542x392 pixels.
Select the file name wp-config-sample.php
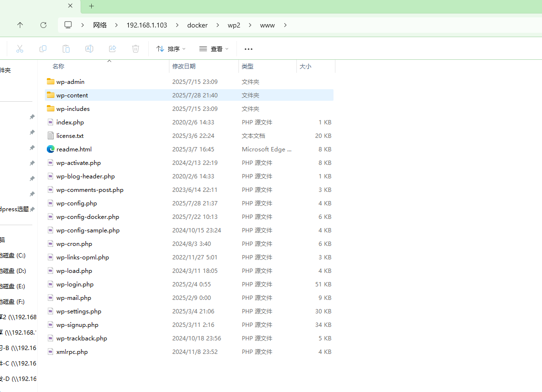[88, 230]
